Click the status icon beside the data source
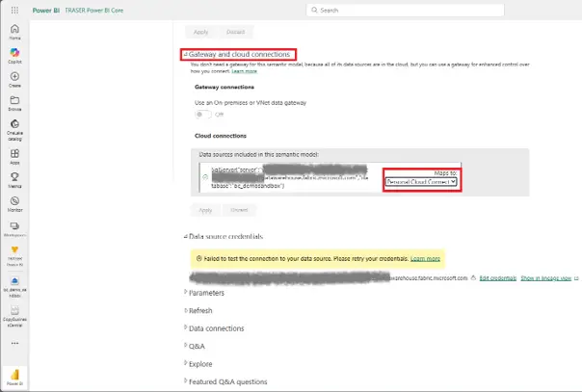Image resolution: width=582 pixels, height=392 pixels. tap(205, 177)
